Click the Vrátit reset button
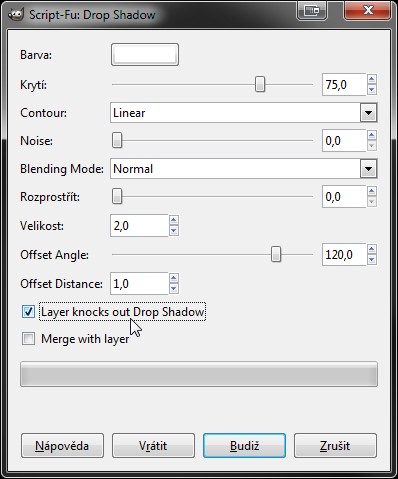The height and width of the screenshot is (479, 398). tap(153, 446)
